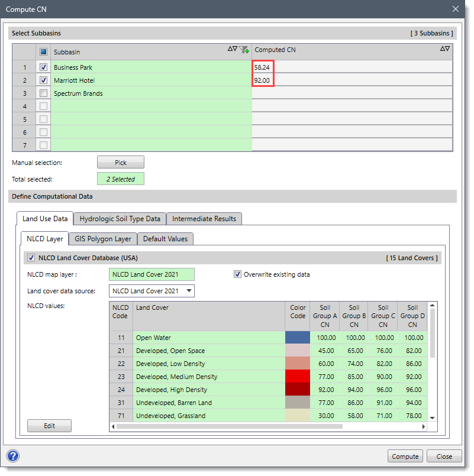Check the Spectrum Brands subbasin
474x476 pixels.
tap(43, 93)
